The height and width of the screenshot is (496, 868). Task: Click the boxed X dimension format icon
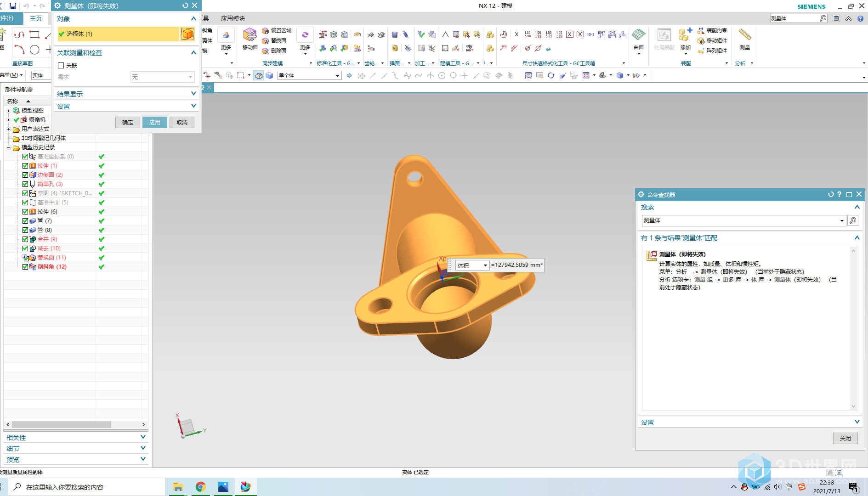570,34
